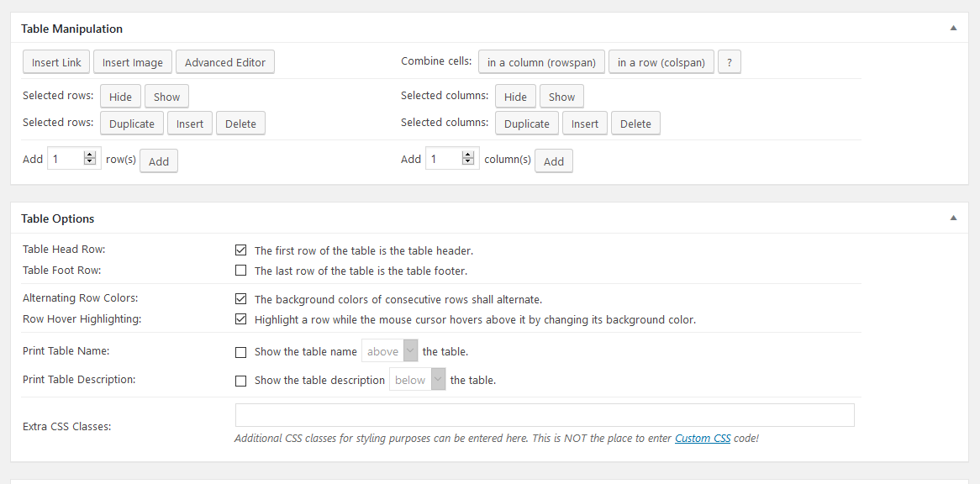Viewport: 980px width, 484px height.
Task: Combine cells in a column (rowspan)
Action: pyautogui.click(x=541, y=61)
